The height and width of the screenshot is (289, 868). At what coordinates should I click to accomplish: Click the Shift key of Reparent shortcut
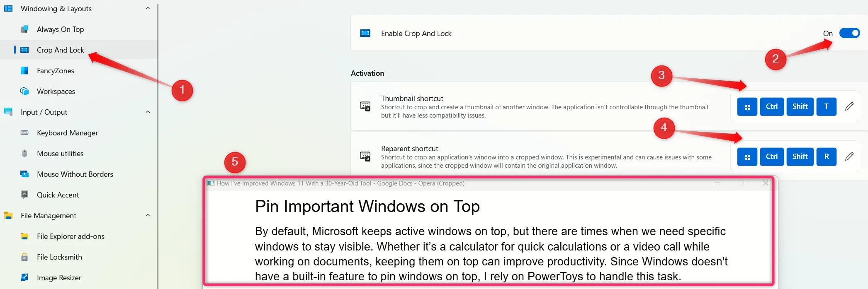[x=800, y=157]
